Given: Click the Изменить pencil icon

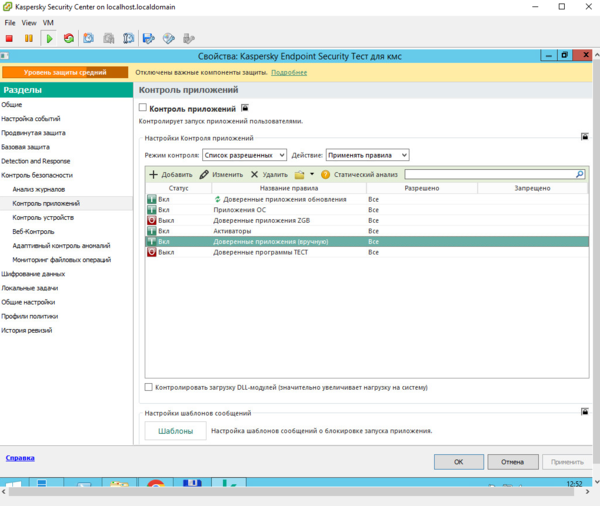Looking at the screenshot, I should (204, 174).
